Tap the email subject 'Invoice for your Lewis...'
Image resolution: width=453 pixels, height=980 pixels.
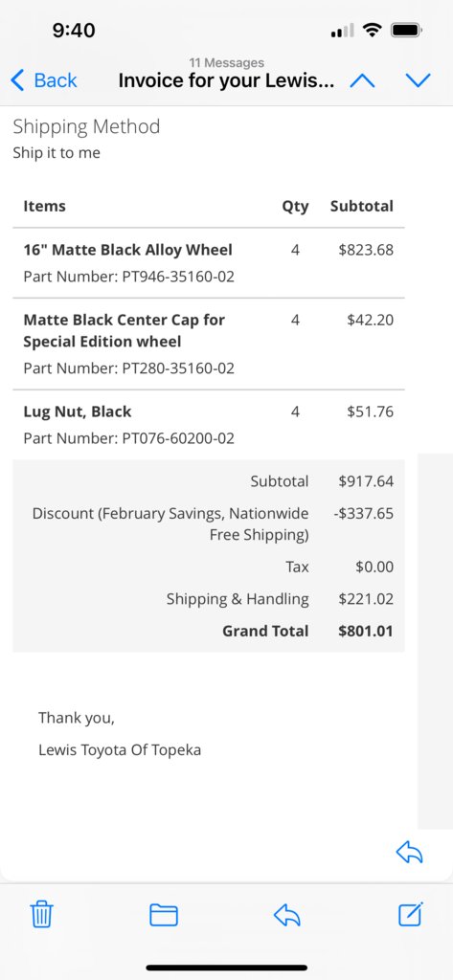(x=226, y=80)
